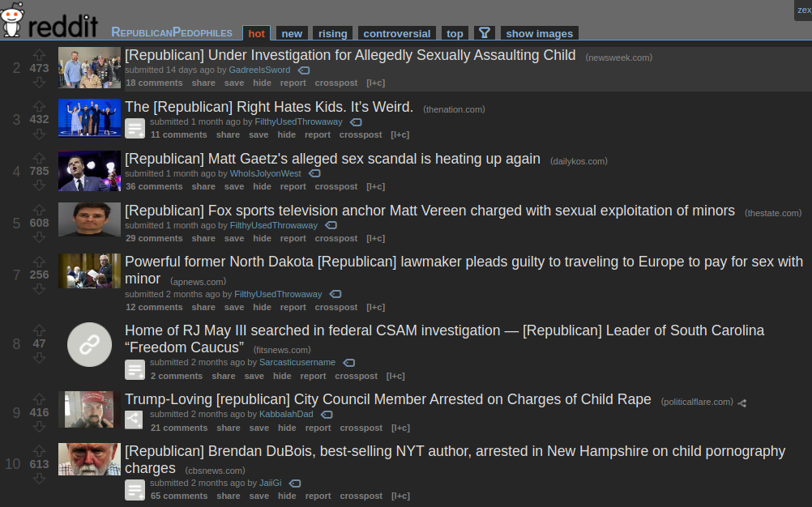Screen dimensions: 812x507
Task: Open the Brendan DuBois child pornography charges article
Action: coord(455,459)
